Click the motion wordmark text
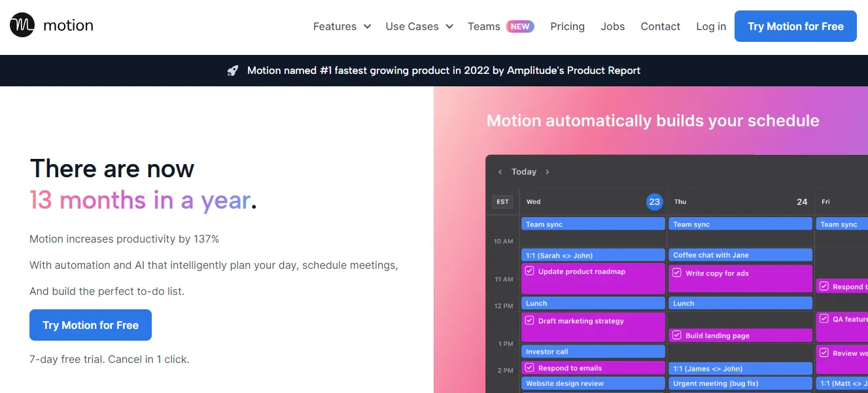The height and width of the screenshot is (393, 868). pos(68,26)
